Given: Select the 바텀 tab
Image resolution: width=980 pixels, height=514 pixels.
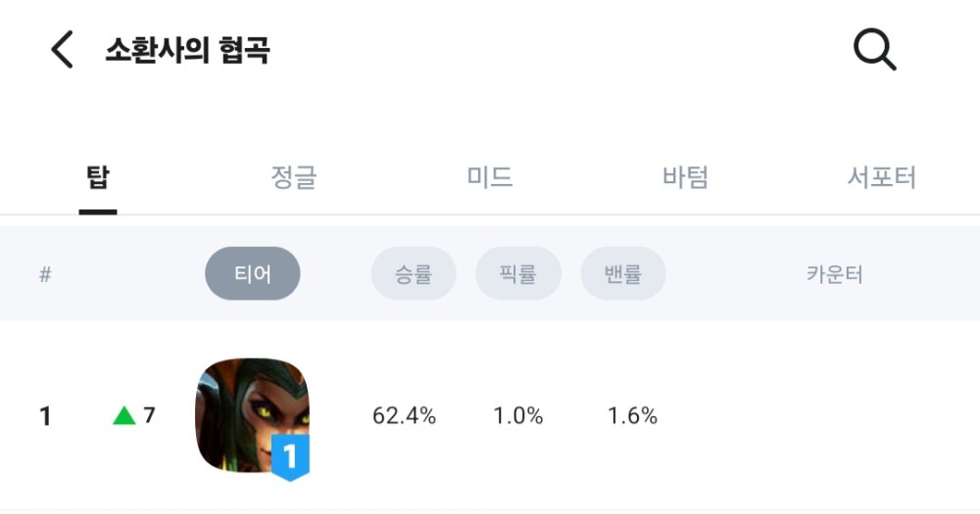Looking at the screenshot, I should 685,178.
